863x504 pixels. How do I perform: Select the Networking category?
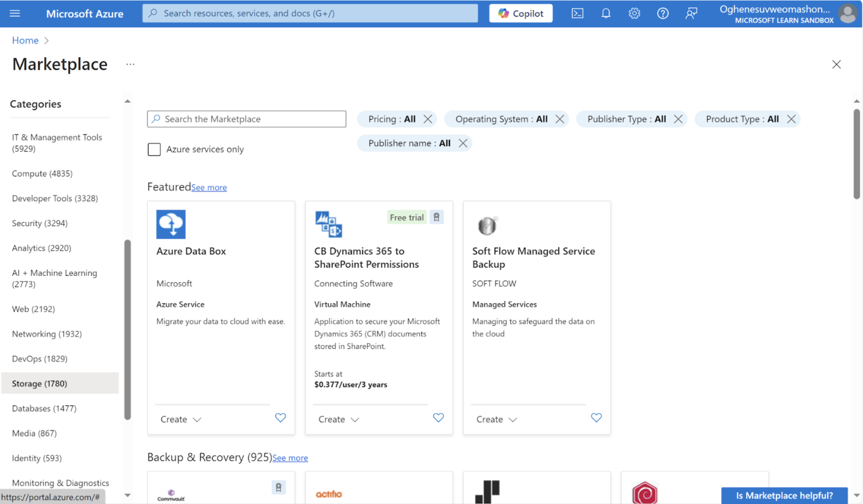(60, 334)
